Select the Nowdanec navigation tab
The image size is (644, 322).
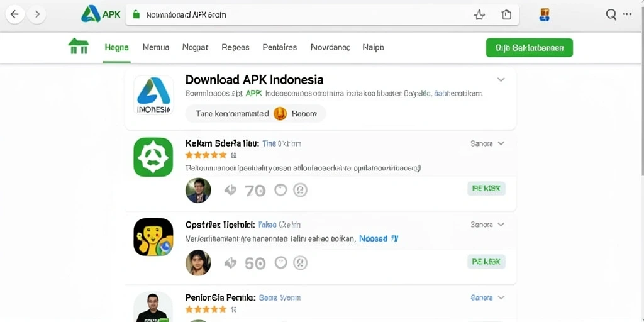click(330, 47)
